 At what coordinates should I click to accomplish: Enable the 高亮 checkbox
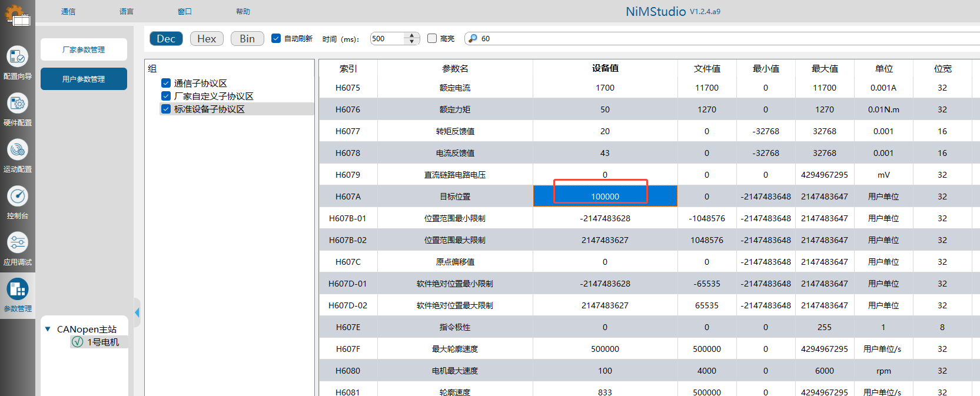coord(432,38)
